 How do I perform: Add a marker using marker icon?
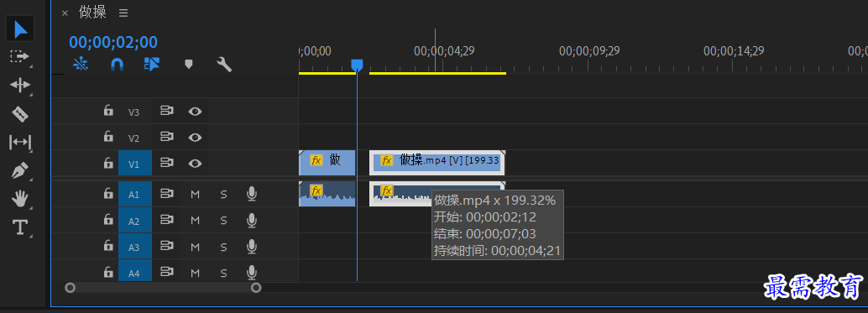pos(188,64)
